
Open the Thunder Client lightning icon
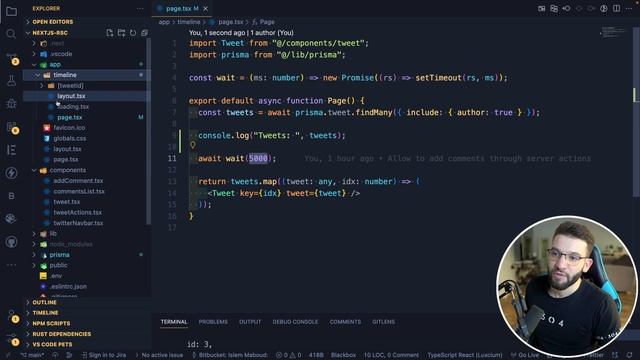pyautogui.click(x=11, y=173)
